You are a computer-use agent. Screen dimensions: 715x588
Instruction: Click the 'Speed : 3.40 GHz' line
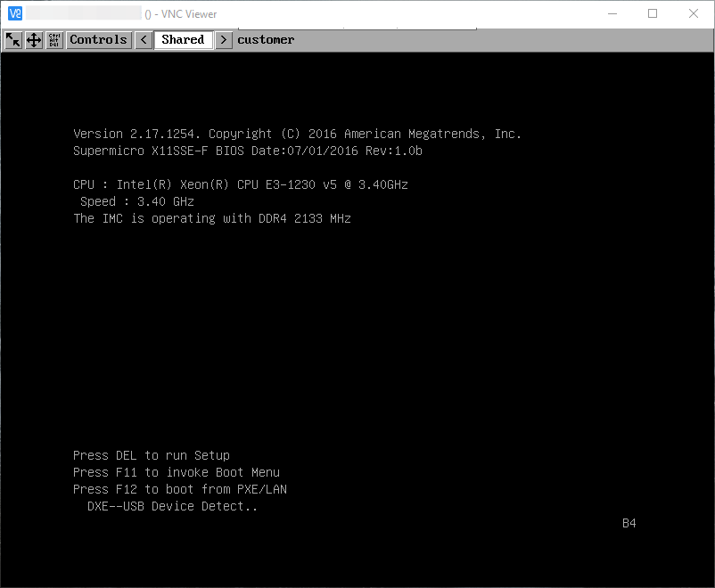[x=137, y=201]
